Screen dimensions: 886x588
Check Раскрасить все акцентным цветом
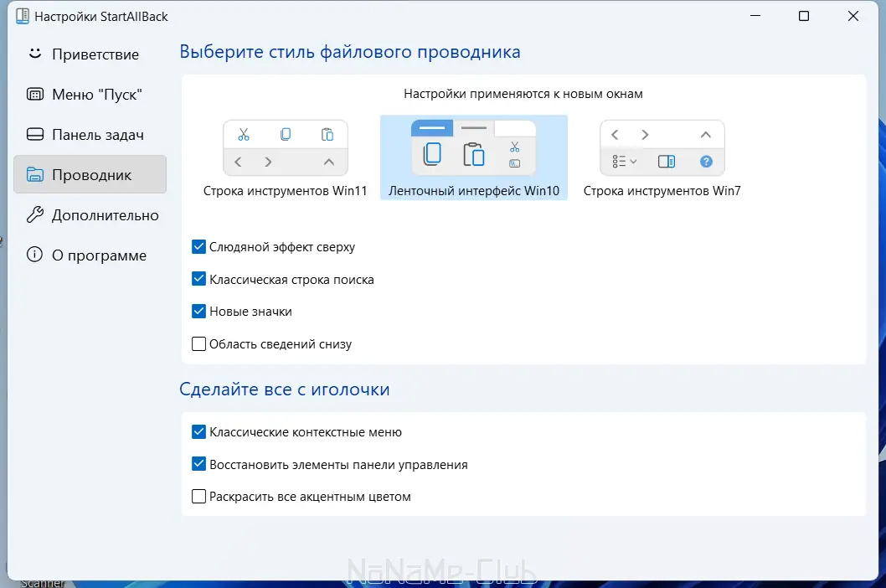pos(198,496)
